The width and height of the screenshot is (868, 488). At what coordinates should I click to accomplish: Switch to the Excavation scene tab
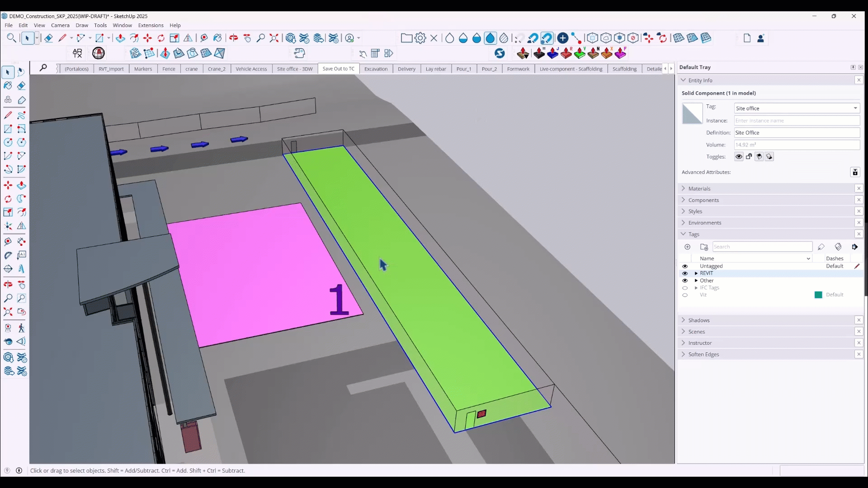tap(376, 69)
